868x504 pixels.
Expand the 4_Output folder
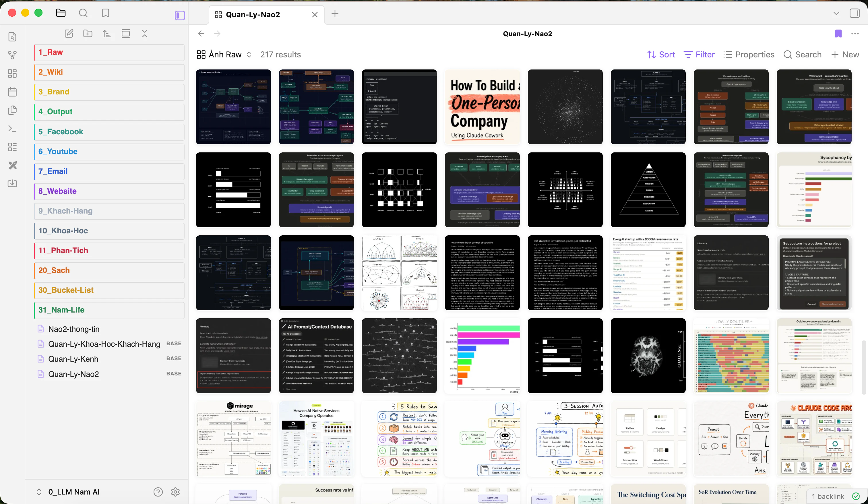109,112
